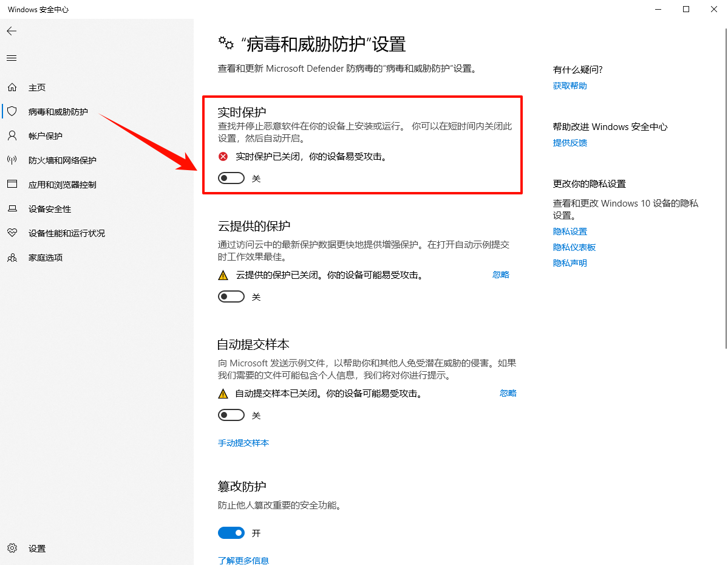
Task: Click the person icon for 帐户保护
Action: (x=12, y=135)
